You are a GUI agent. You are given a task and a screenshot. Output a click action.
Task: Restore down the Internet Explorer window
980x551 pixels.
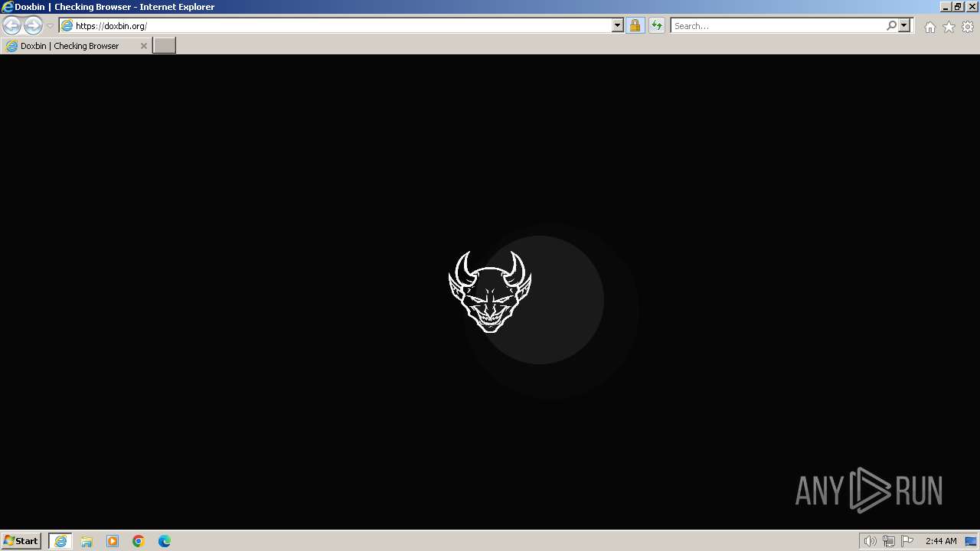tap(958, 7)
